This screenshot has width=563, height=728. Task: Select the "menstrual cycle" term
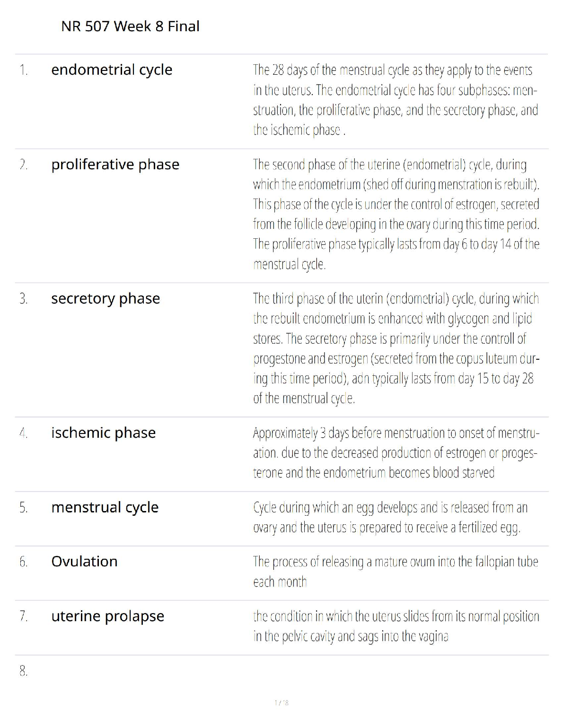tap(105, 507)
